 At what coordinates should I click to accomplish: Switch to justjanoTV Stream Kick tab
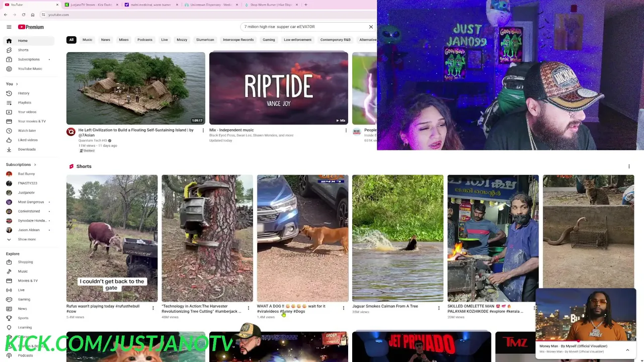coord(91,5)
